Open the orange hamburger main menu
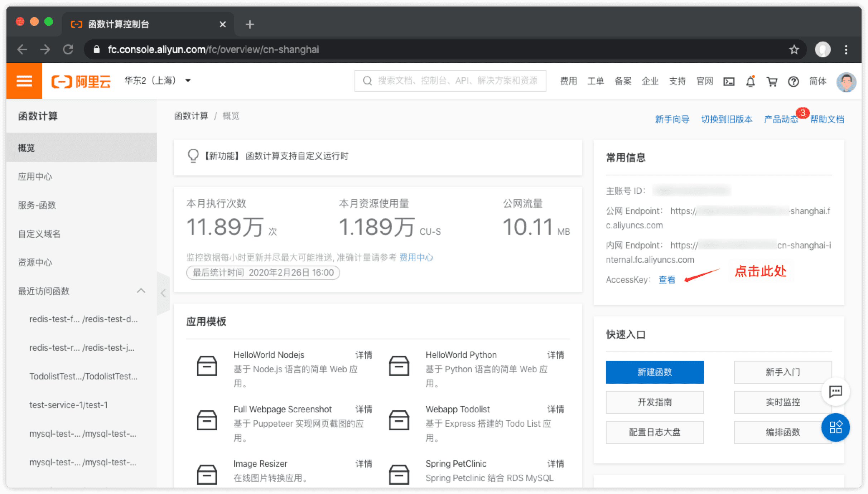Viewport: 868px width, 494px height. pos(24,81)
